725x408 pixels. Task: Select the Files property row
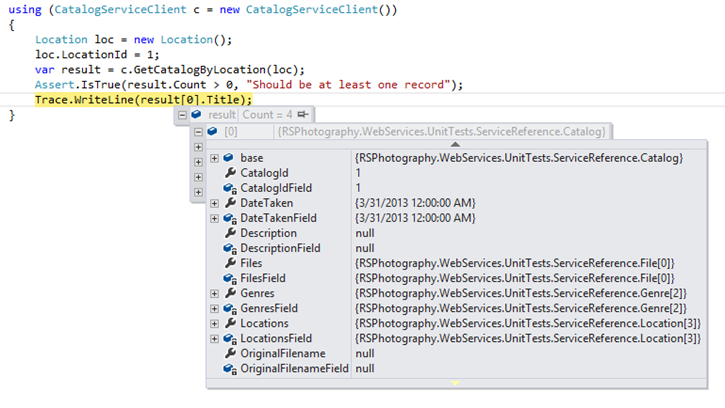pyautogui.click(x=252, y=263)
